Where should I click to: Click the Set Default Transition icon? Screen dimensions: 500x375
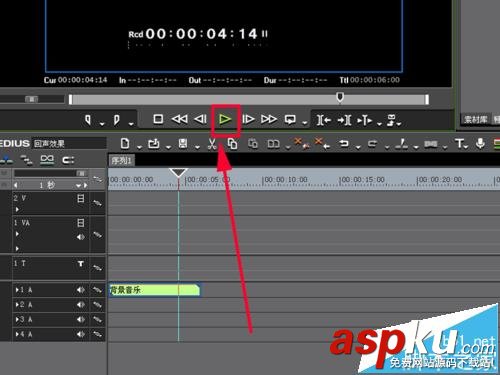431,144
